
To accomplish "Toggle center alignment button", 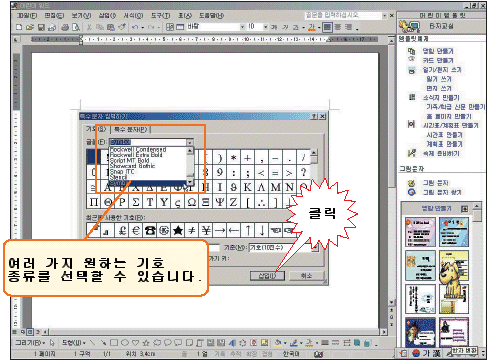I will [x=338, y=27].
